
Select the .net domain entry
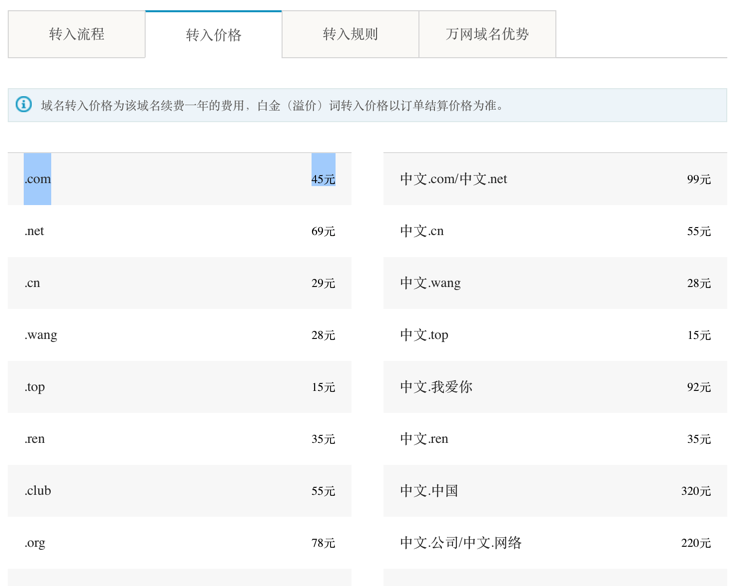click(34, 231)
